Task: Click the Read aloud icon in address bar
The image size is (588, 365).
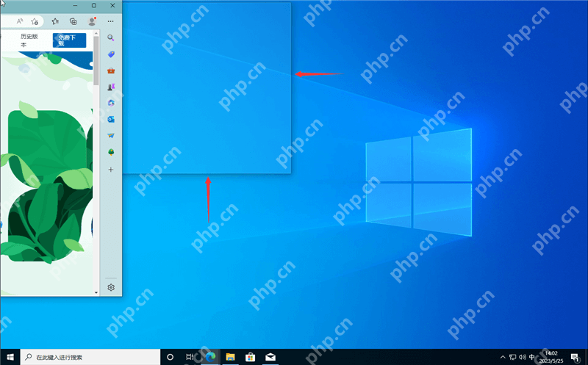Action: click(x=20, y=21)
